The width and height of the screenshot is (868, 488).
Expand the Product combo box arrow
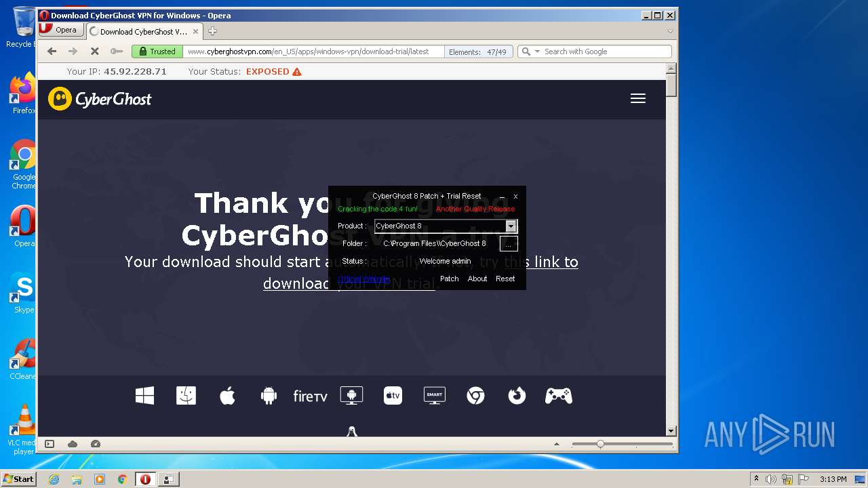pyautogui.click(x=511, y=226)
